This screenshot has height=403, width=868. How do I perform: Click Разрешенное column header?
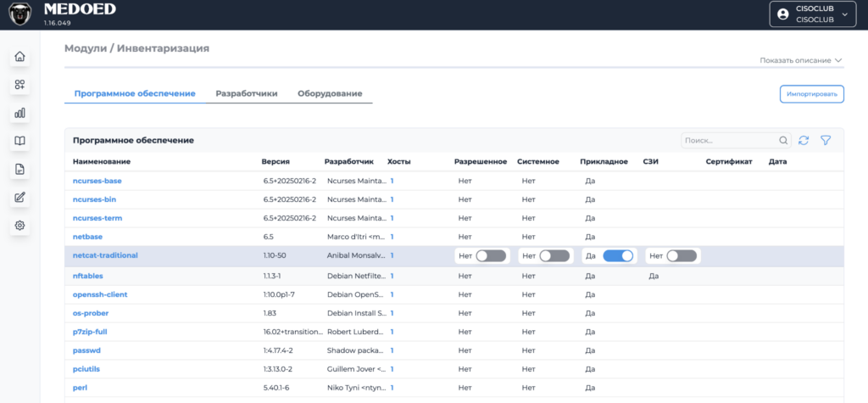[481, 162]
